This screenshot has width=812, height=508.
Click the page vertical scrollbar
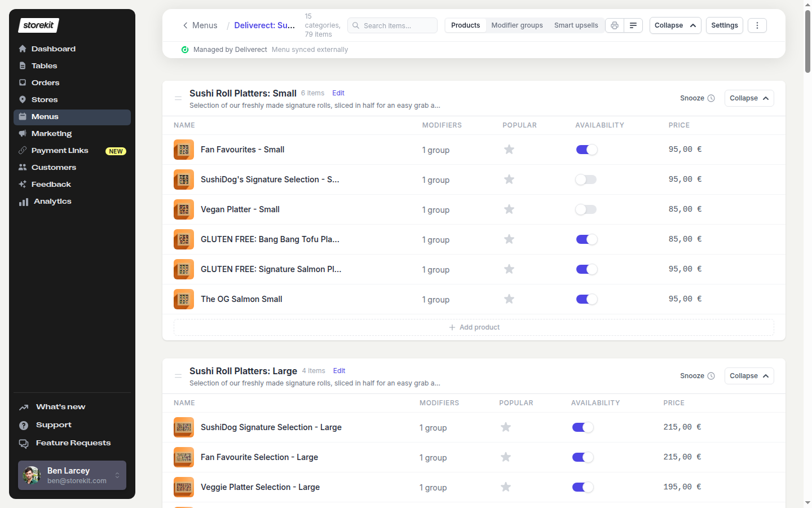coord(807,42)
